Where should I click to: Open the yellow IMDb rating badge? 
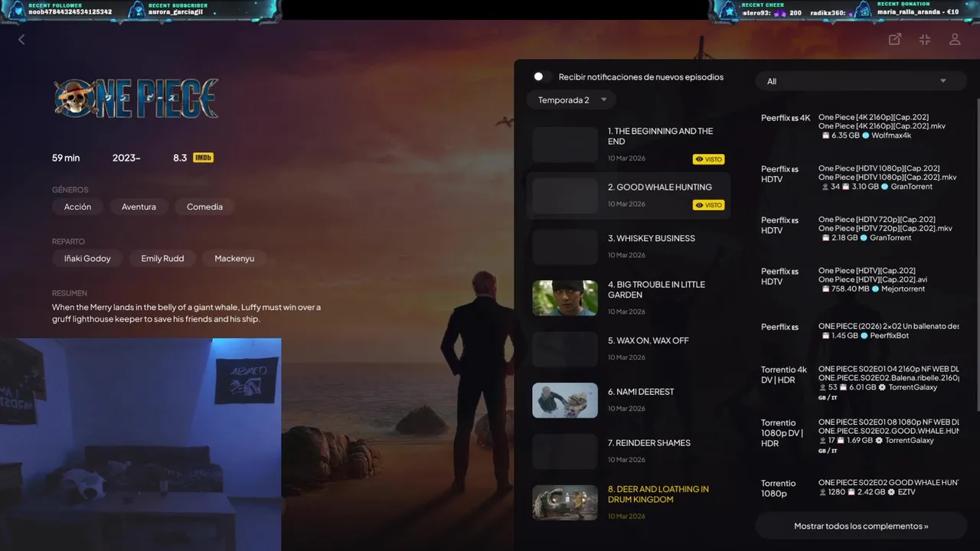coord(203,158)
